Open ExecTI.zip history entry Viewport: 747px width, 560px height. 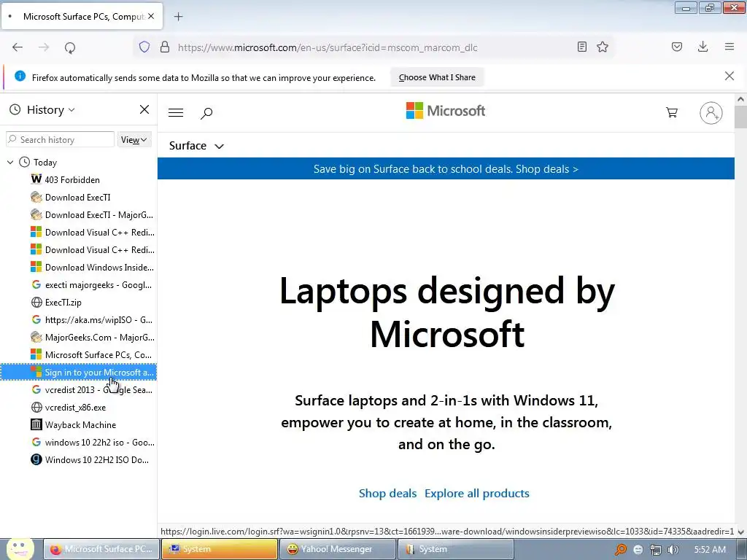pos(78,303)
